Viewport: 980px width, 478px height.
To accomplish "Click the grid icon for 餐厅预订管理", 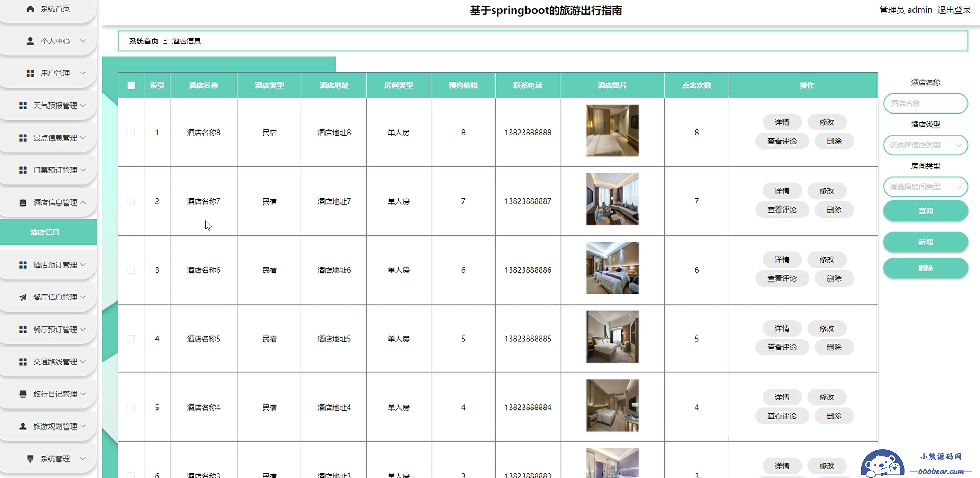I will coord(23,330).
